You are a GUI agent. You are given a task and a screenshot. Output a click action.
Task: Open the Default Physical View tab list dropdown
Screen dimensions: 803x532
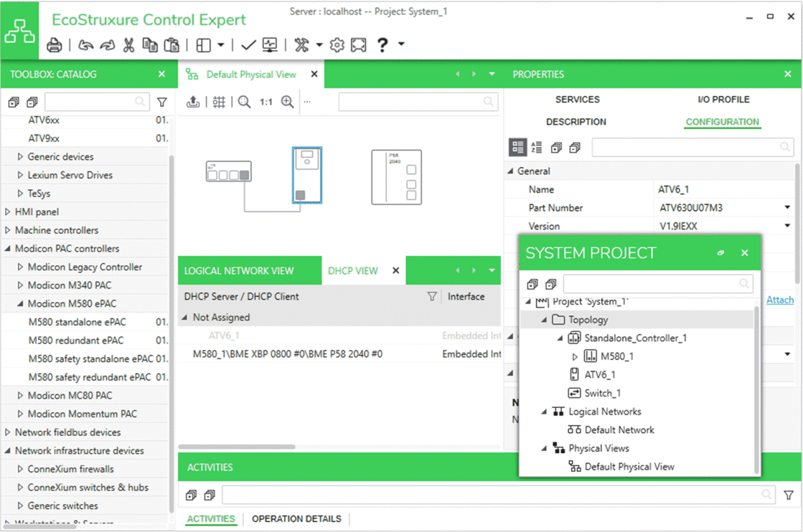tap(492, 74)
